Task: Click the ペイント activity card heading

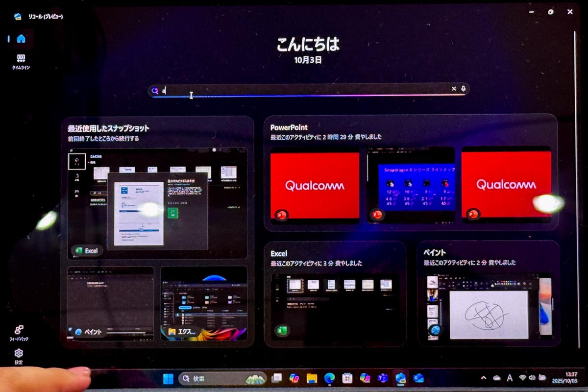Action: 435,253
